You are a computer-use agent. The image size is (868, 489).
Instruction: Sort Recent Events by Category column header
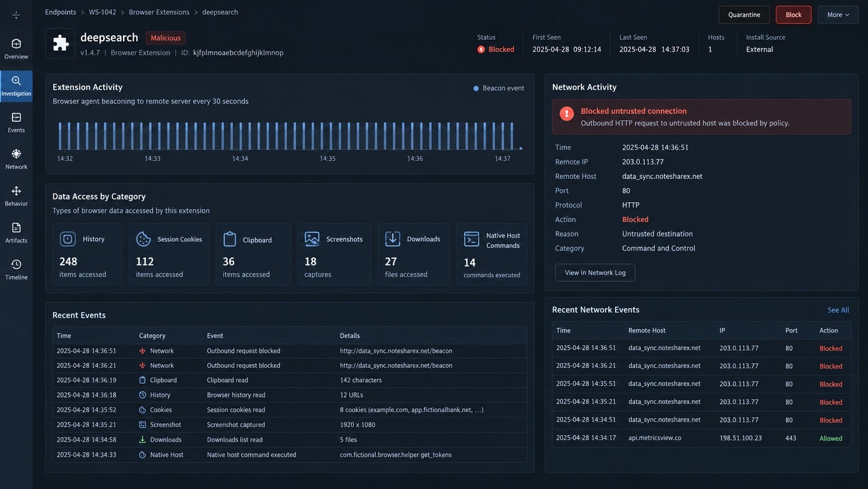click(152, 336)
